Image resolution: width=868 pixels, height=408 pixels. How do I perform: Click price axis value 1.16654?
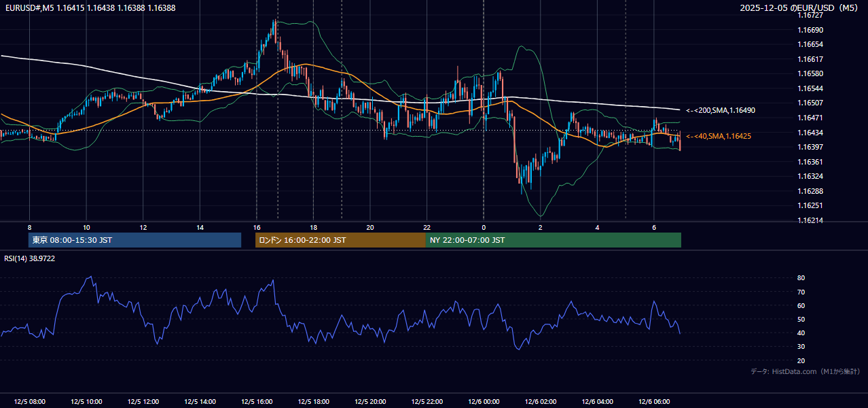coord(811,44)
